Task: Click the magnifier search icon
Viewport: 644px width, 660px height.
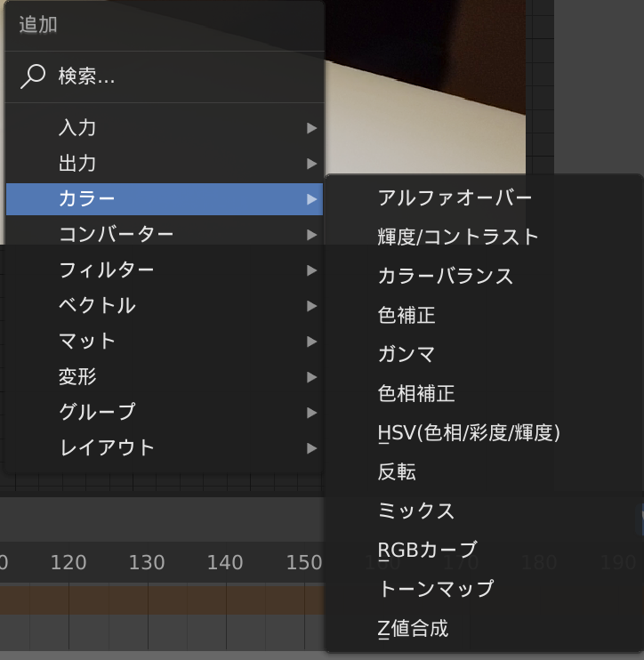Action: (x=33, y=76)
